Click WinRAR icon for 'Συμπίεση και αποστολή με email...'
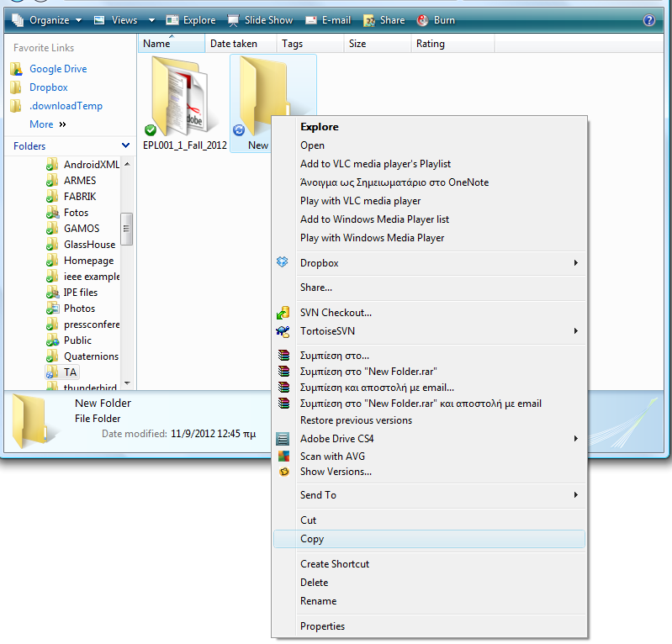The width and height of the screenshot is (672, 644). [283, 388]
